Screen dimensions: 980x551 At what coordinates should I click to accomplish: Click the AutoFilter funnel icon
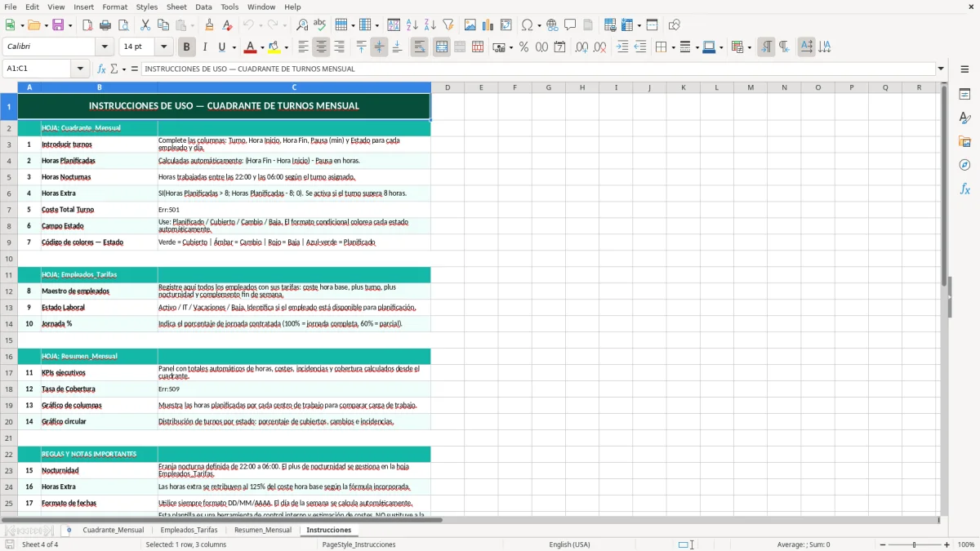pyautogui.click(x=448, y=25)
